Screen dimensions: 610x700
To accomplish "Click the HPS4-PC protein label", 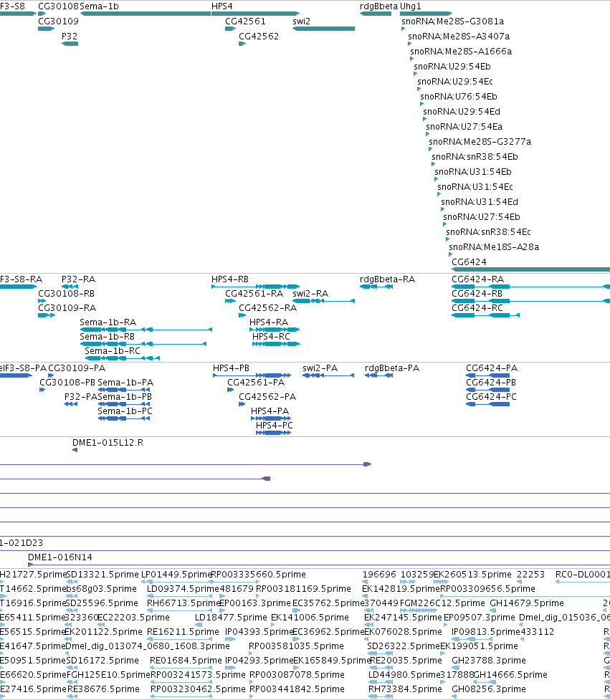I will pos(275,426).
